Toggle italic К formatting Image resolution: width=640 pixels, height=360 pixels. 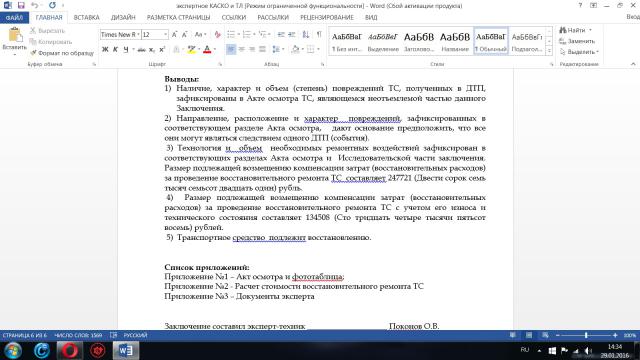click(115, 49)
